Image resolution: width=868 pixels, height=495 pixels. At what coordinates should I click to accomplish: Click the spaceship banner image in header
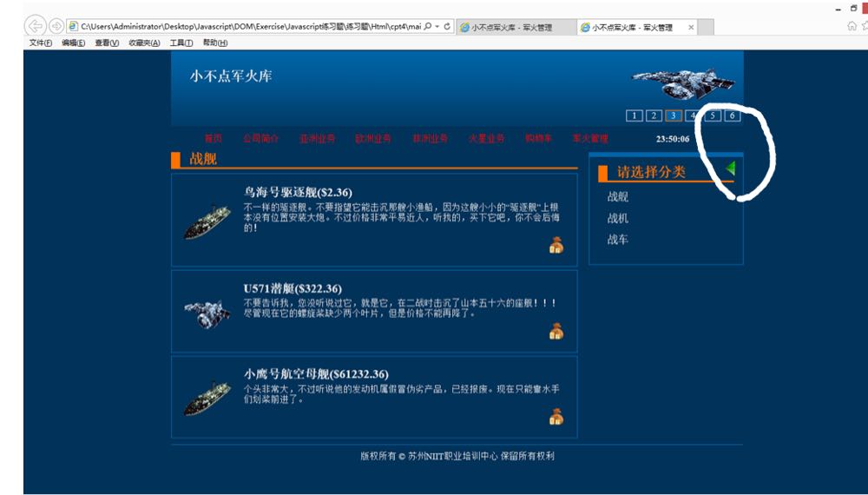pyautogui.click(x=684, y=84)
